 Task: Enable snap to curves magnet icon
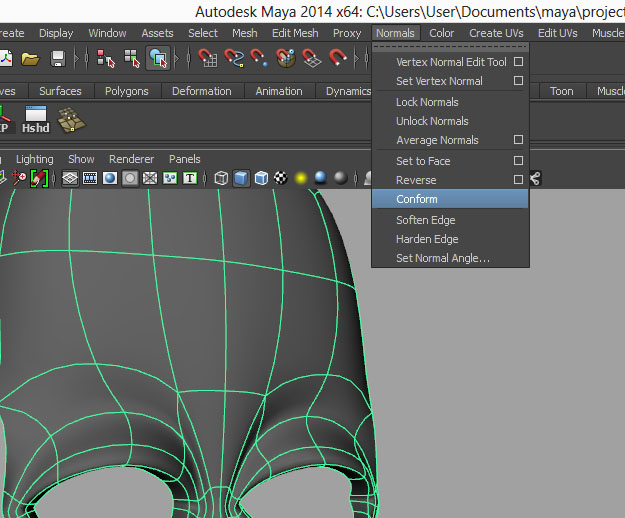[x=234, y=58]
